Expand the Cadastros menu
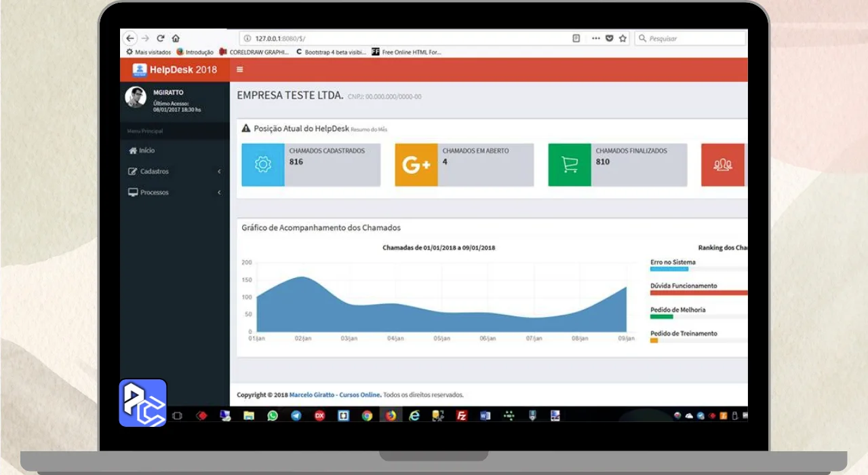868x475 pixels. (175, 172)
